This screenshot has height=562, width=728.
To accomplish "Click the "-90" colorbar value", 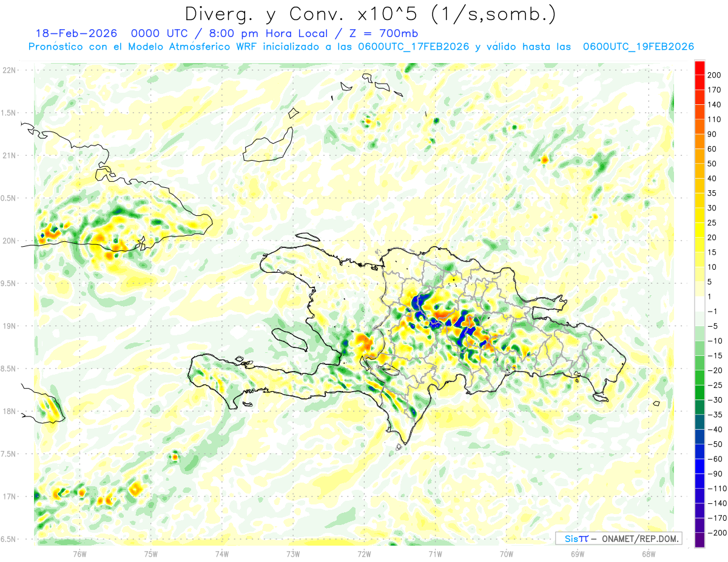I will coord(715,474).
